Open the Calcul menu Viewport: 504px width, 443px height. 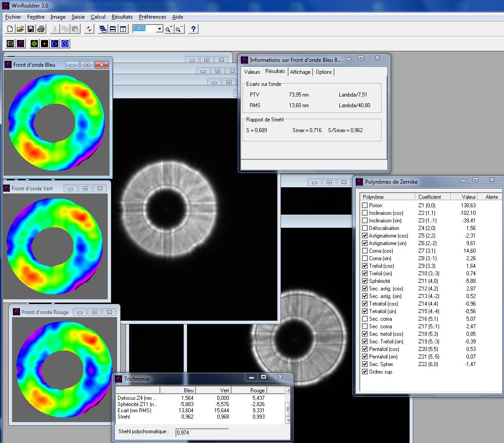pos(98,17)
